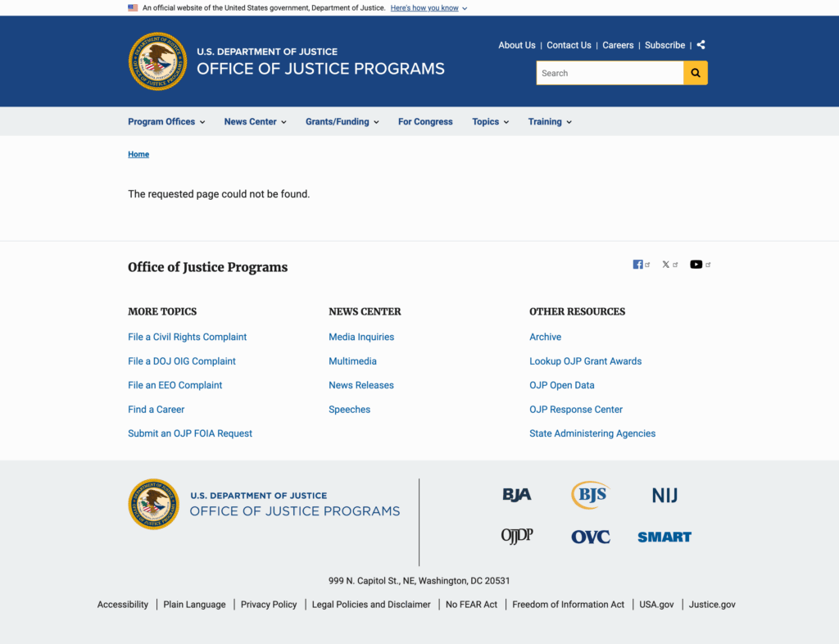Click into the Search text field
Viewport: 839px width, 644px height.
coord(610,73)
